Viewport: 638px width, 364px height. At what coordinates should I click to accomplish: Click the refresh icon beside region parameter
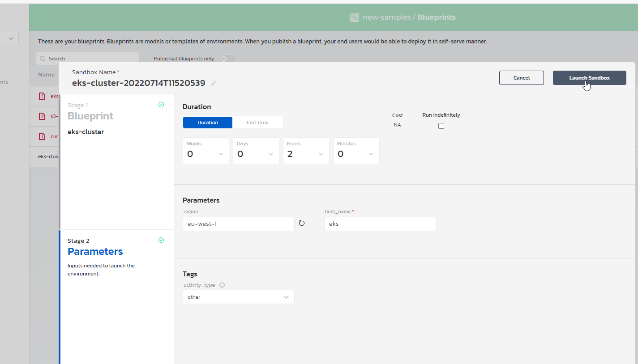[302, 223]
